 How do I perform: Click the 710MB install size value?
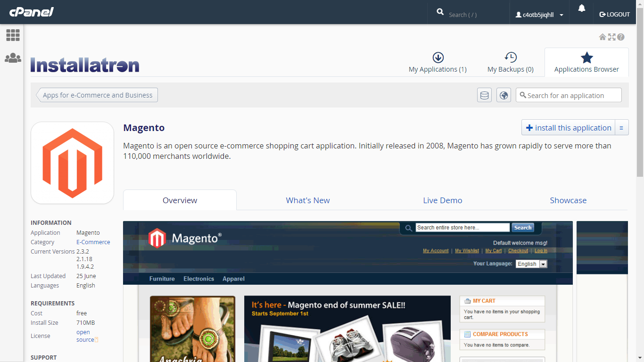click(86, 323)
